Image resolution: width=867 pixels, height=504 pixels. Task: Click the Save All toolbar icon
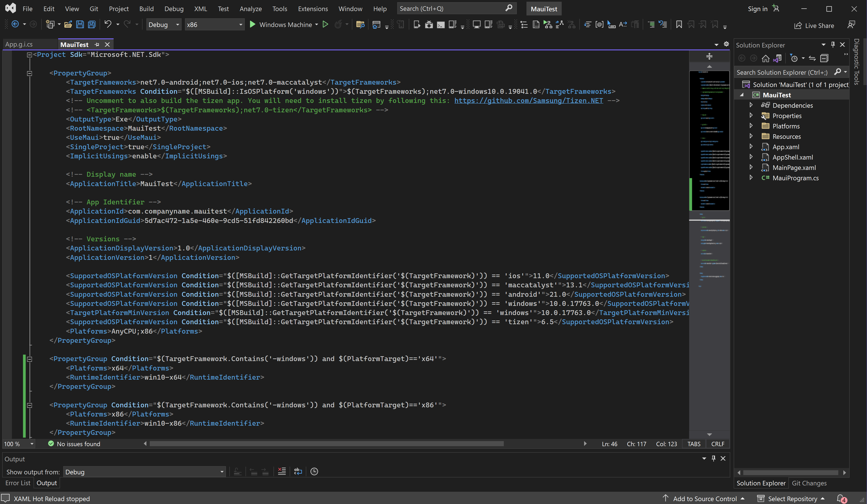(91, 24)
